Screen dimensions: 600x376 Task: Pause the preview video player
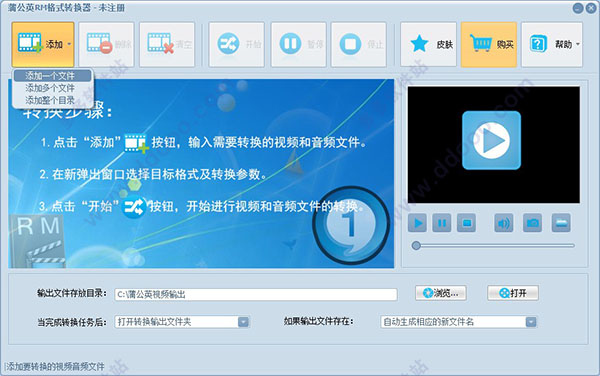(x=442, y=223)
